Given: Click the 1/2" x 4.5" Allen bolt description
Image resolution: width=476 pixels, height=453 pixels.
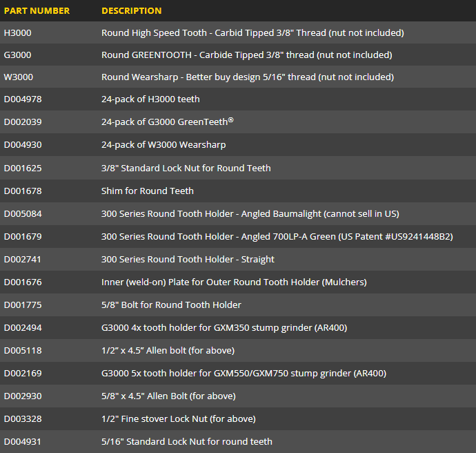Looking at the screenshot, I should (x=168, y=350).
